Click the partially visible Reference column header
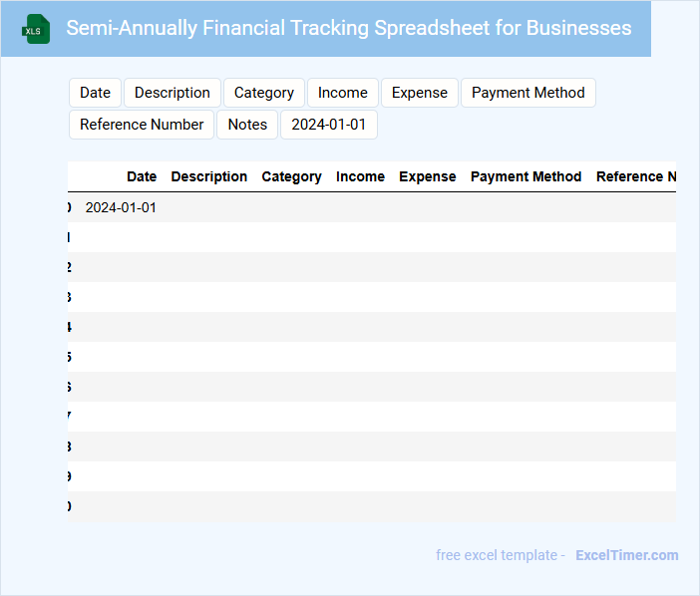 [635, 176]
